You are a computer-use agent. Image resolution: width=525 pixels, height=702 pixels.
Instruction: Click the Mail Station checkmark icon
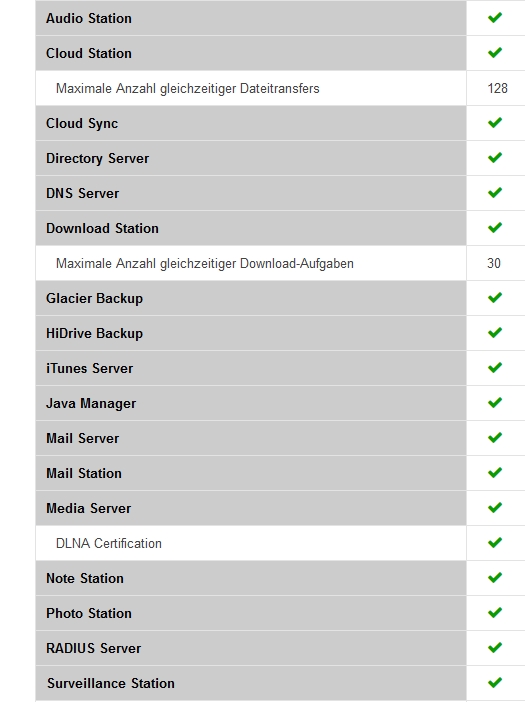click(495, 472)
